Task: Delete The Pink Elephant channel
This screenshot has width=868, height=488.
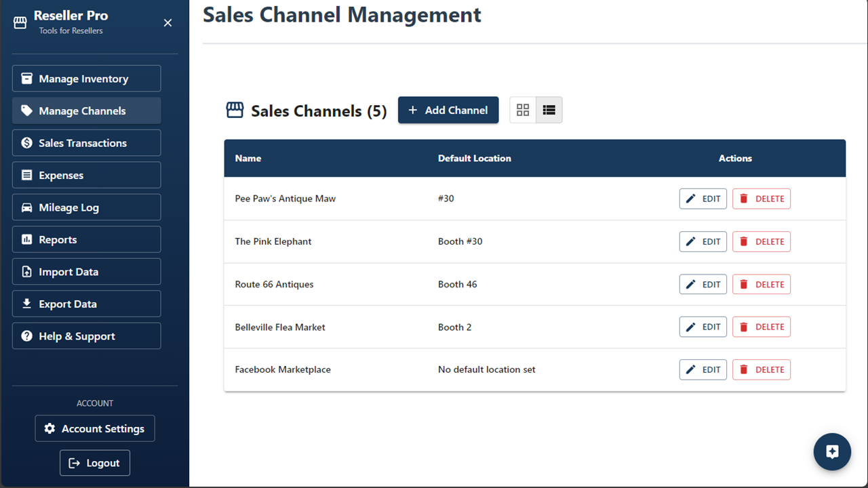Action: coord(762,241)
